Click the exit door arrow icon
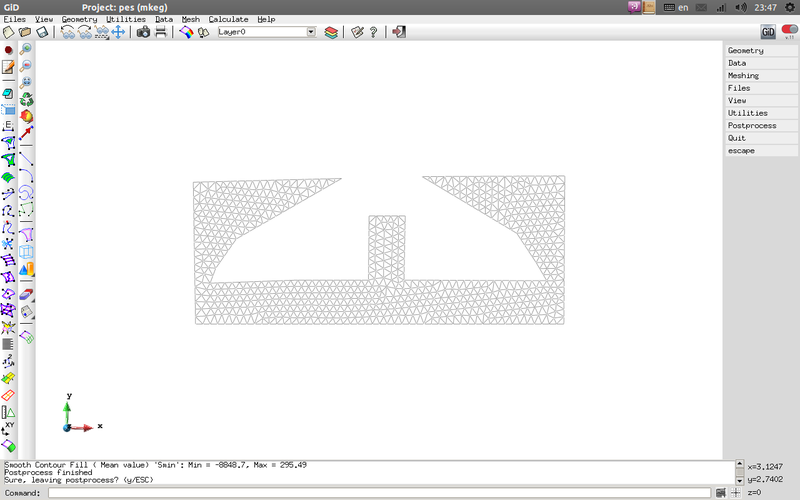The width and height of the screenshot is (800, 500). [x=398, y=32]
